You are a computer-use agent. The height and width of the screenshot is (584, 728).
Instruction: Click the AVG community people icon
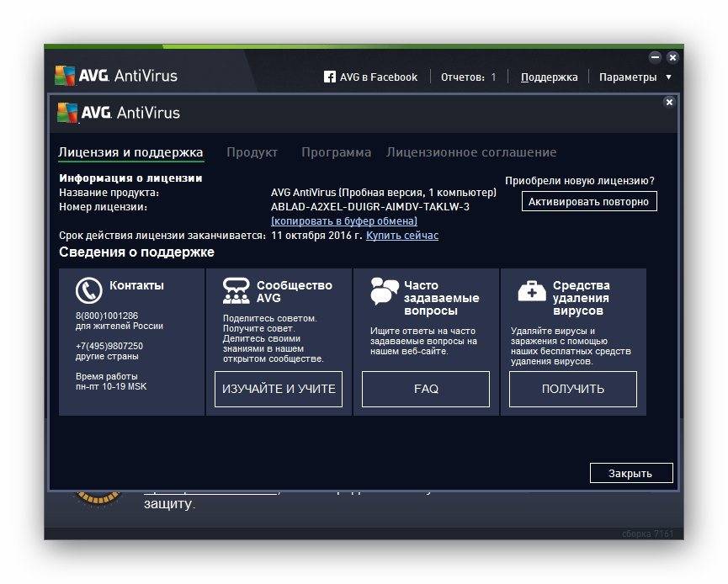click(x=236, y=290)
